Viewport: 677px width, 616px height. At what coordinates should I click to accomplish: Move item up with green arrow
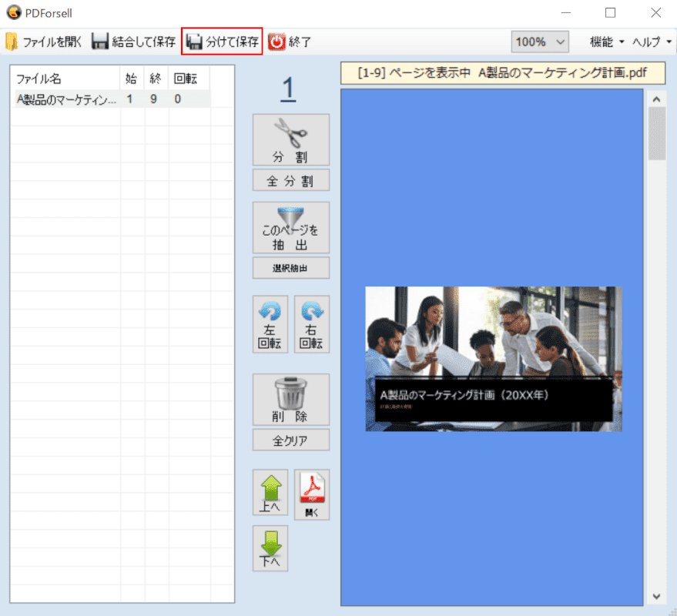point(270,493)
